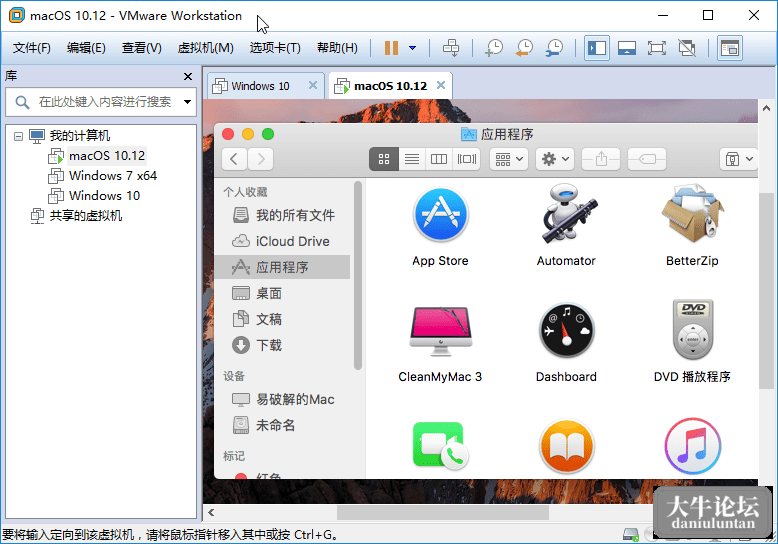Open Finder arrange-by dropdown
Screen dimensions: 778x544
[509, 159]
